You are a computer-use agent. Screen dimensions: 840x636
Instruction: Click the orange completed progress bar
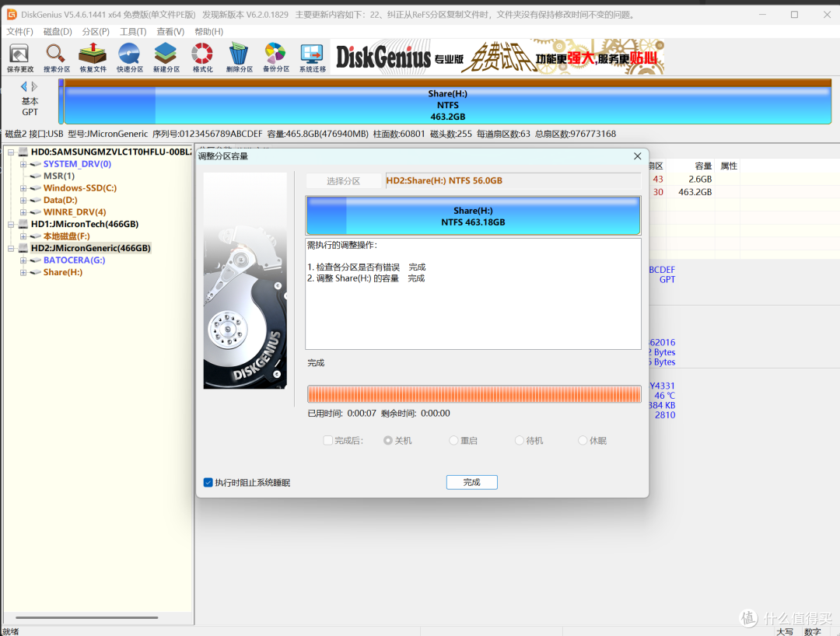474,394
